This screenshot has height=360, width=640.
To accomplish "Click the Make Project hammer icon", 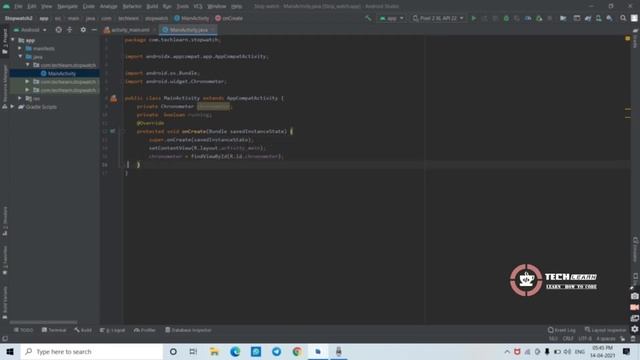I will [x=368, y=18].
